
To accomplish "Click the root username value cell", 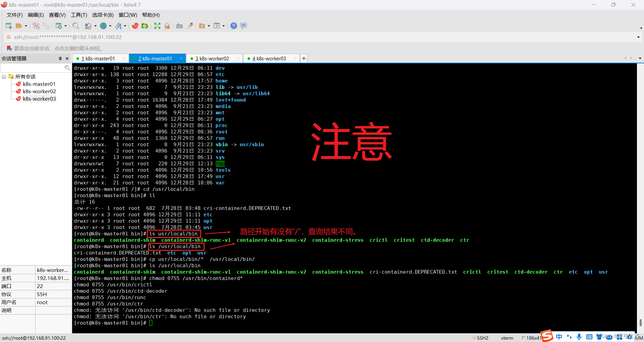I will (53, 302).
